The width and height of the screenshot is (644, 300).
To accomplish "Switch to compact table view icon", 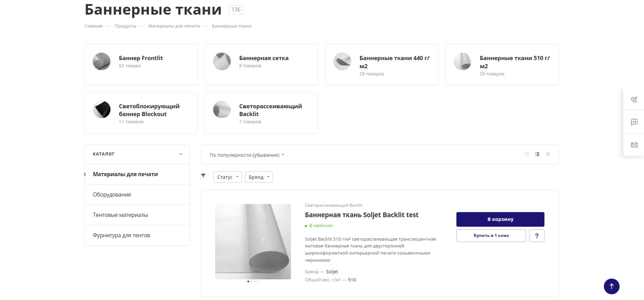I will pyautogui.click(x=548, y=154).
